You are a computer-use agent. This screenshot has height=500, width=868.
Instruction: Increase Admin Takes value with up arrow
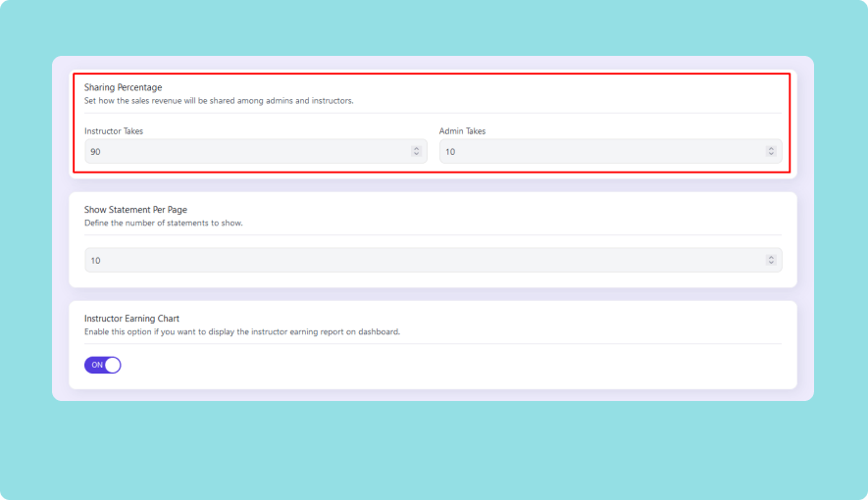click(771, 148)
